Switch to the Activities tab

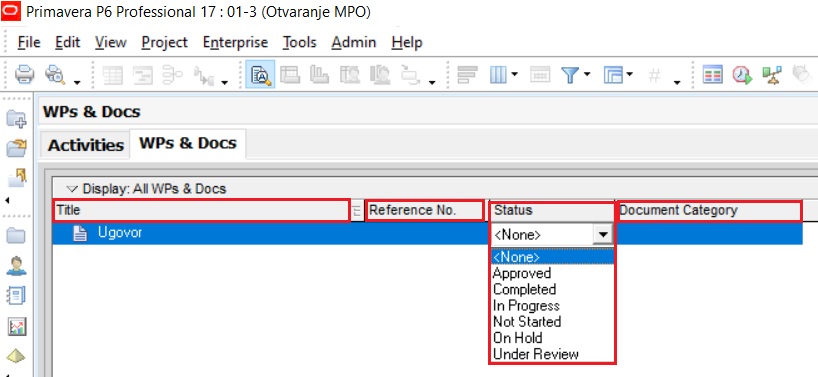click(86, 145)
